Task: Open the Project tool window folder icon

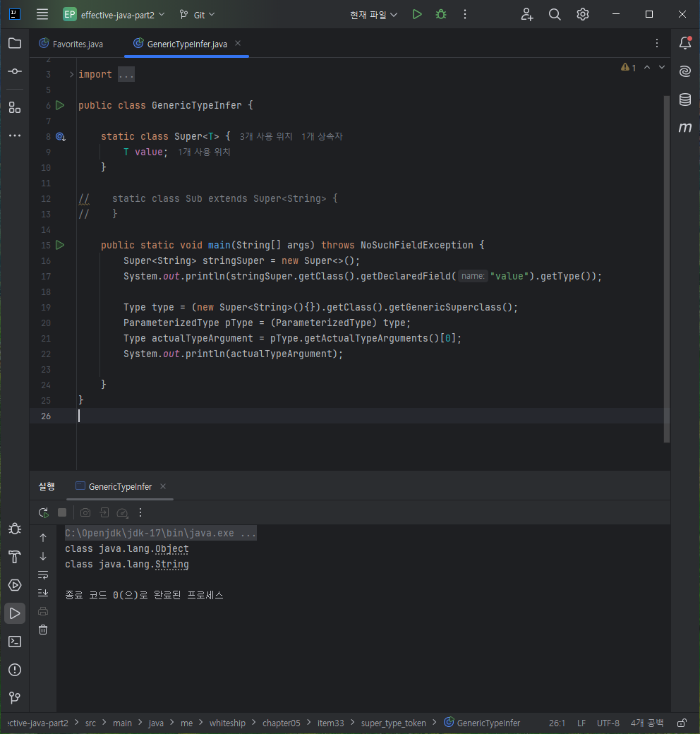Action: click(x=15, y=43)
